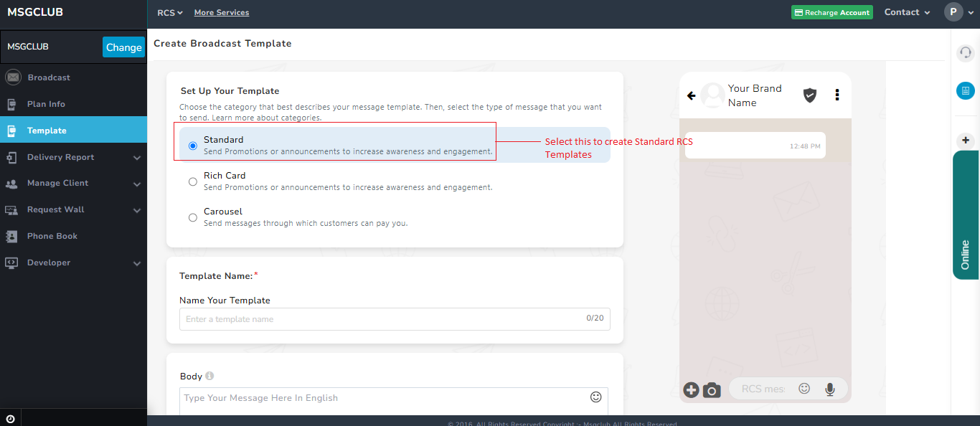This screenshot has width=980, height=426.
Task: Choose the Rich Card template type
Action: pos(192,181)
